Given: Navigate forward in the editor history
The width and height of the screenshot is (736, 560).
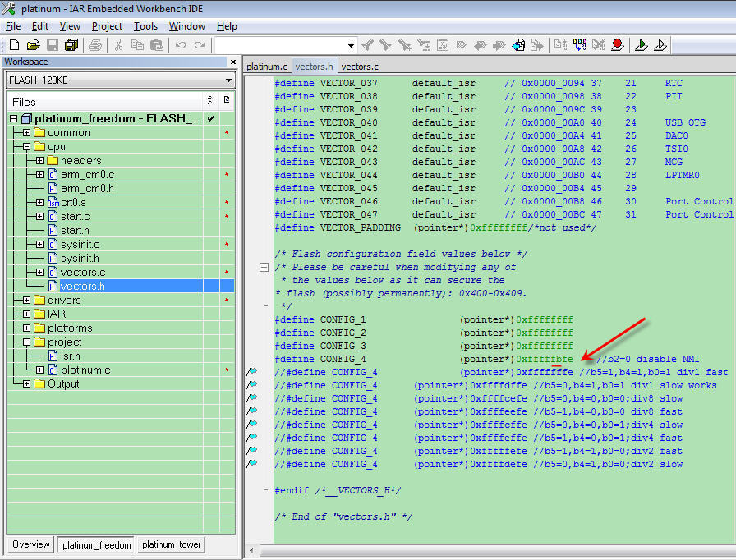Looking at the screenshot, I should 536,45.
